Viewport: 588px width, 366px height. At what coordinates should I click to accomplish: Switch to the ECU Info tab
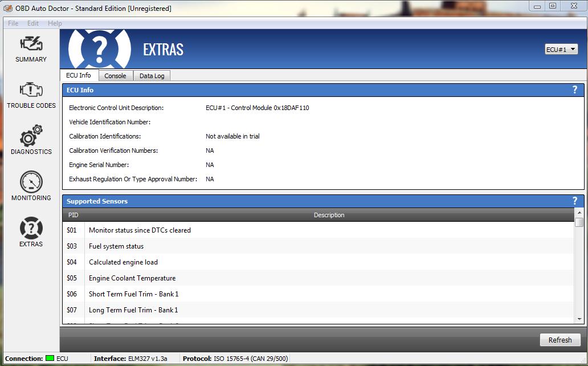click(x=79, y=75)
